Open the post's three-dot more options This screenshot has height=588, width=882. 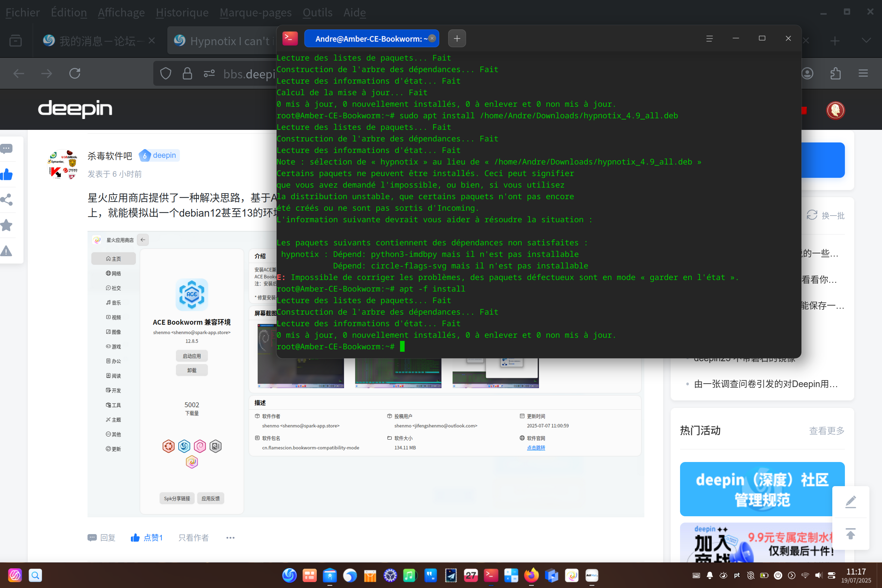pyautogui.click(x=230, y=538)
